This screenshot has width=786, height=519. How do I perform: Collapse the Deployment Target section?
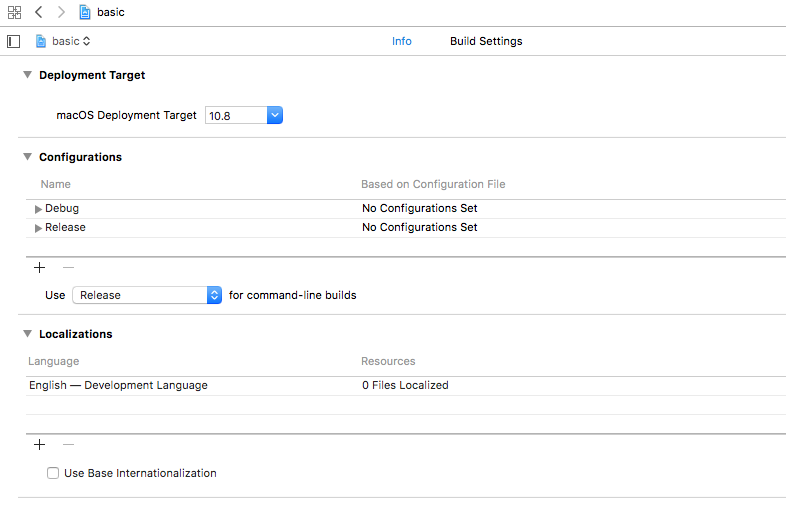tap(28, 75)
